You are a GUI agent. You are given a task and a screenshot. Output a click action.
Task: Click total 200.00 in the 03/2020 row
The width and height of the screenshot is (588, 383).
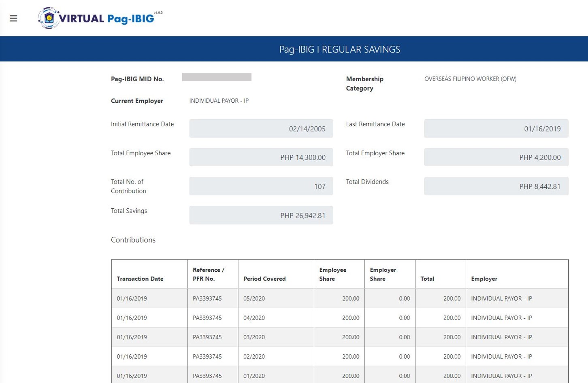pyautogui.click(x=452, y=337)
